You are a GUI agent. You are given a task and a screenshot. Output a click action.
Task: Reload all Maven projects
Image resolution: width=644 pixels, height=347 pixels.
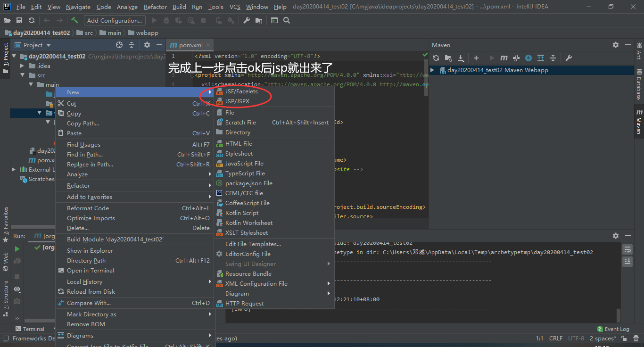coord(436,58)
